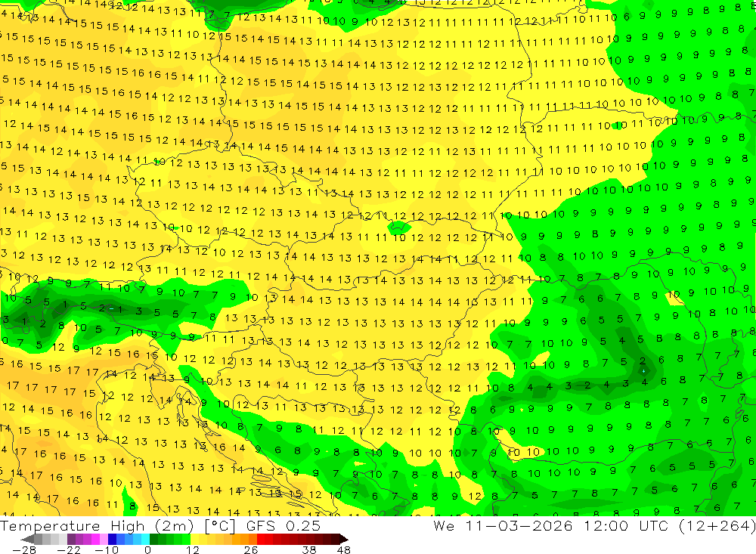Select the cyan swatch on the color legend

tap(145, 540)
